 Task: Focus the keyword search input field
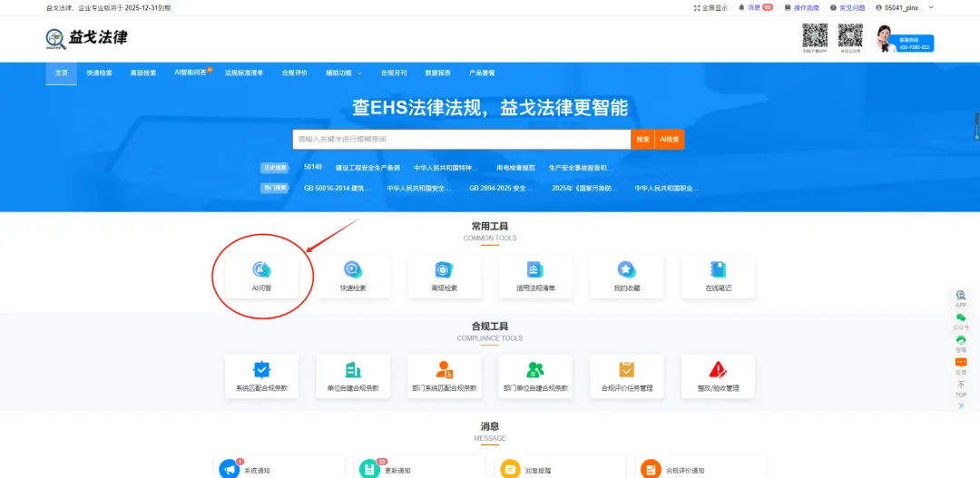(461, 140)
